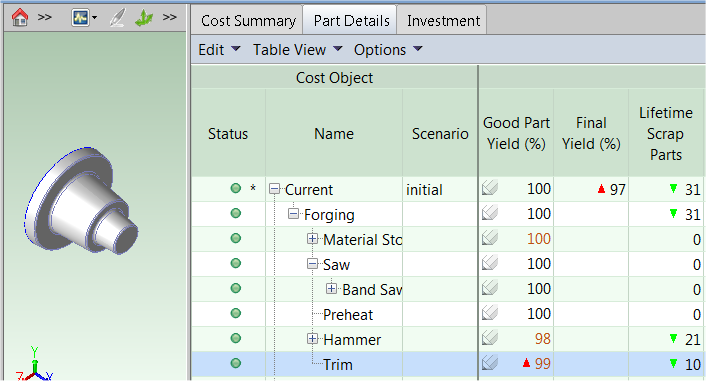Click Final Yield value 97 in Current row
Image resolution: width=706 pixels, height=381 pixels.
[x=618, y=190]
